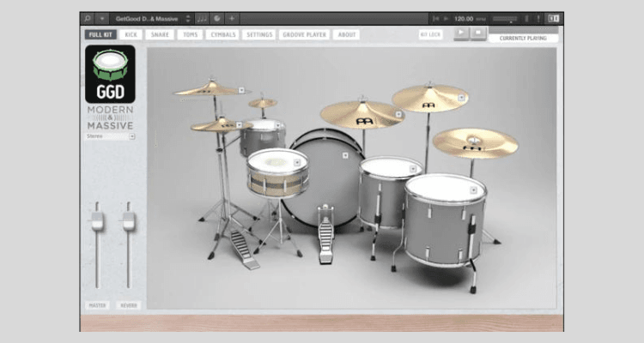Step presets with the up/down arrows
Screen dimensions: 644x343
click(x=188, y=19)
